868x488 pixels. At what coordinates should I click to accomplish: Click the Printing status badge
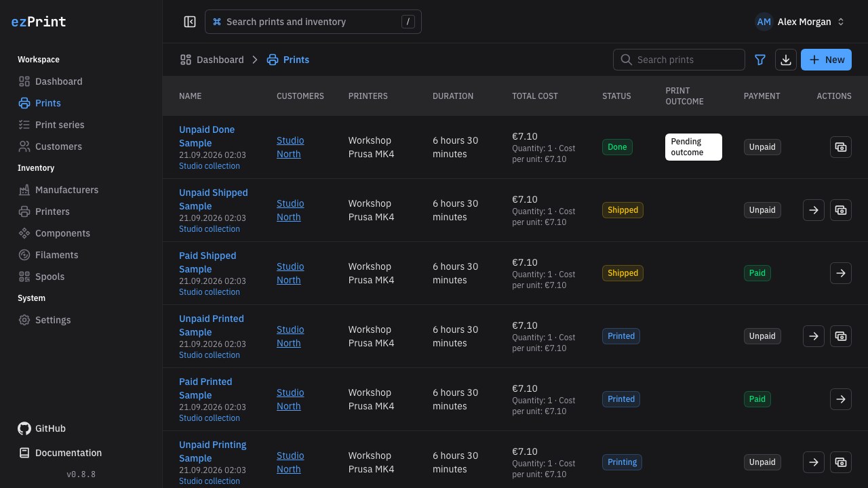pyautogui.click(x=622, y=462)
